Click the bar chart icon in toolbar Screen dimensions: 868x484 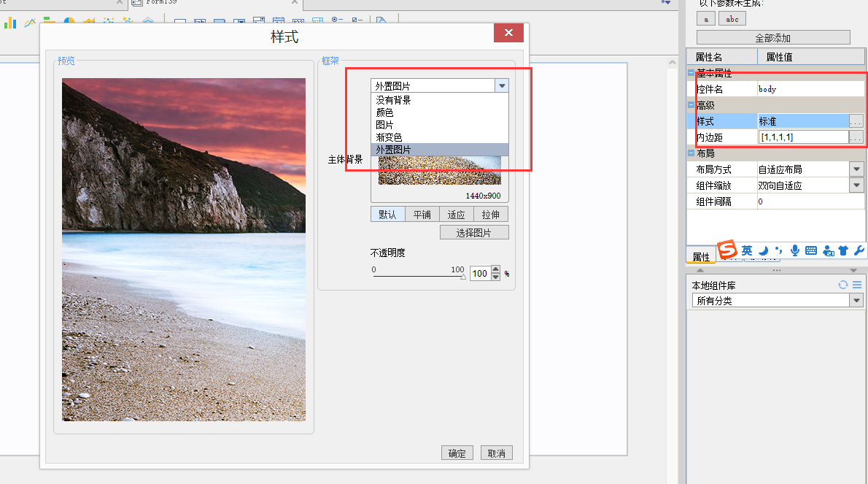pos(10,23)
